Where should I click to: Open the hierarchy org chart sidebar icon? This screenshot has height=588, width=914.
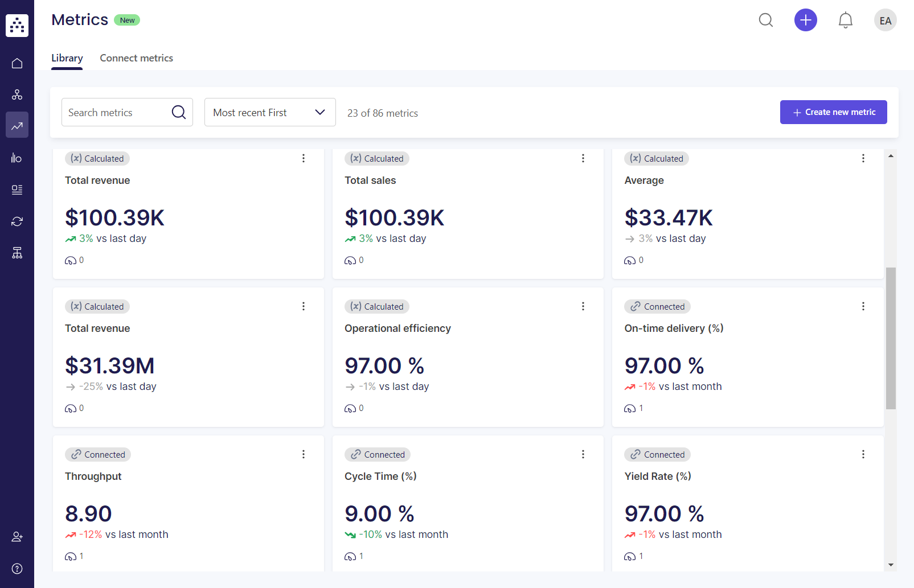point(17,253)
